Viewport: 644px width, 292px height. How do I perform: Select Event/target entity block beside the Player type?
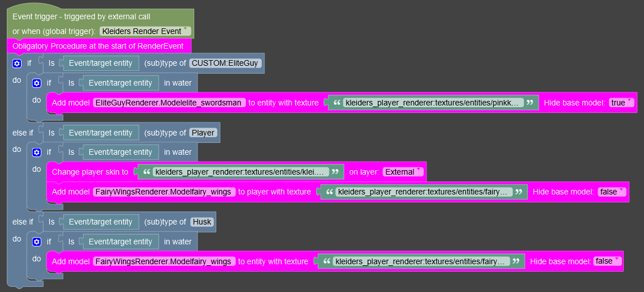[x=101, y=133]
